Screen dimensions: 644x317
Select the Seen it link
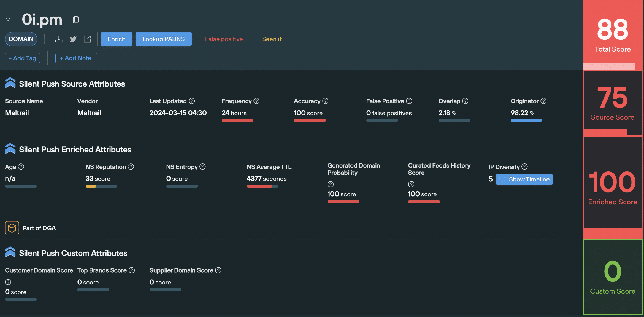(x=272, y=39)
